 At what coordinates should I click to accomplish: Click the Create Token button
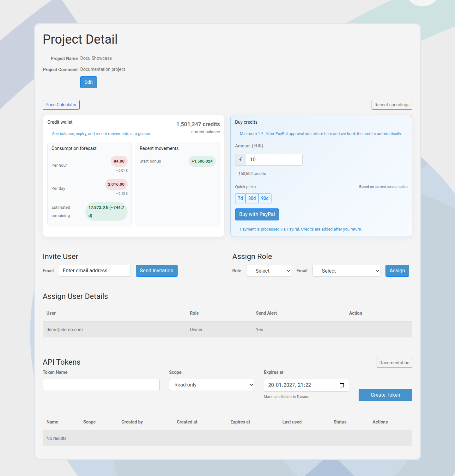coord(385,395)
